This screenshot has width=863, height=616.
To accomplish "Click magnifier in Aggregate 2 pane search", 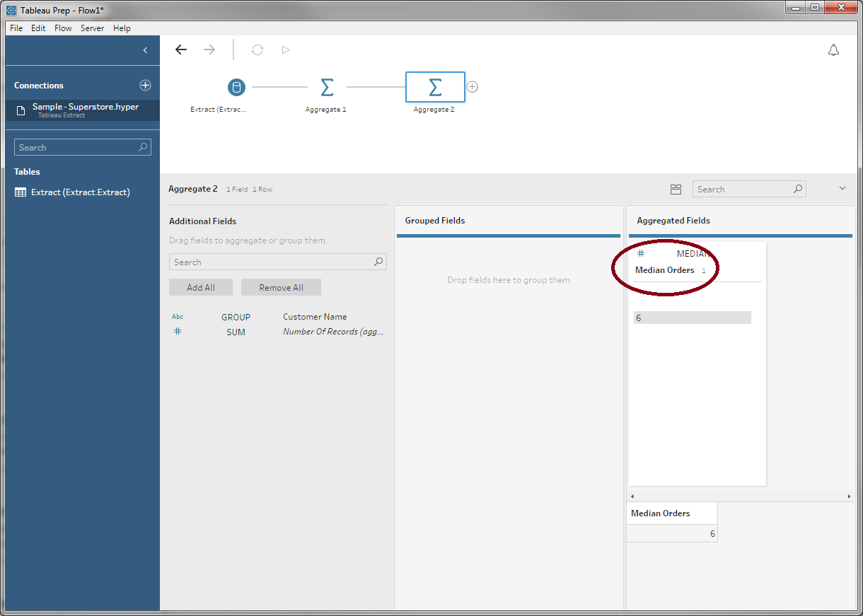I will pyautogui.click(x=798, y=189).
